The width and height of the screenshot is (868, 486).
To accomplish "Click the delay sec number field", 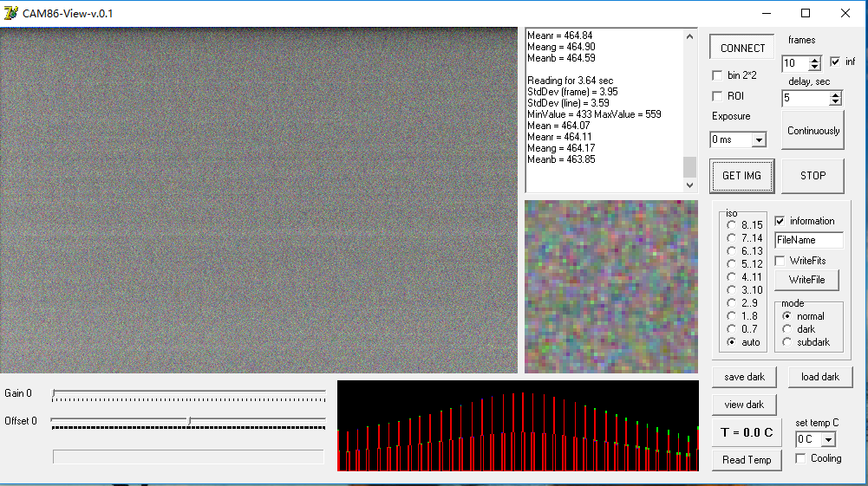I will 806,99.
